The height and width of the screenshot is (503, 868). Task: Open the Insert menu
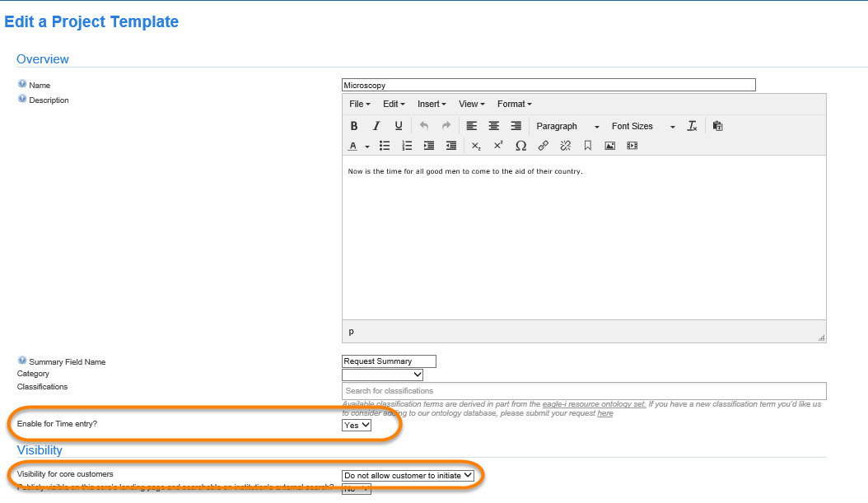click(x=432, y=104)
